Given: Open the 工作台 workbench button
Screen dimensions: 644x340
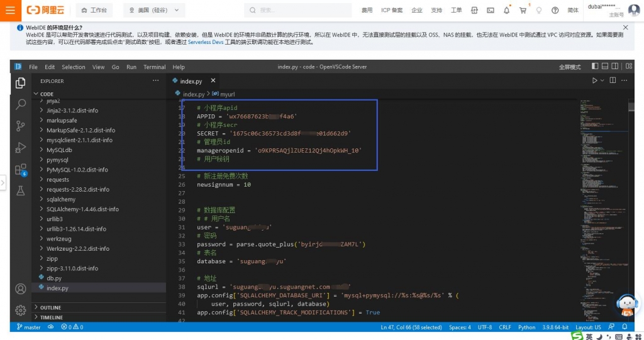Looking at the screenshot, I should (x=94, y=10).
